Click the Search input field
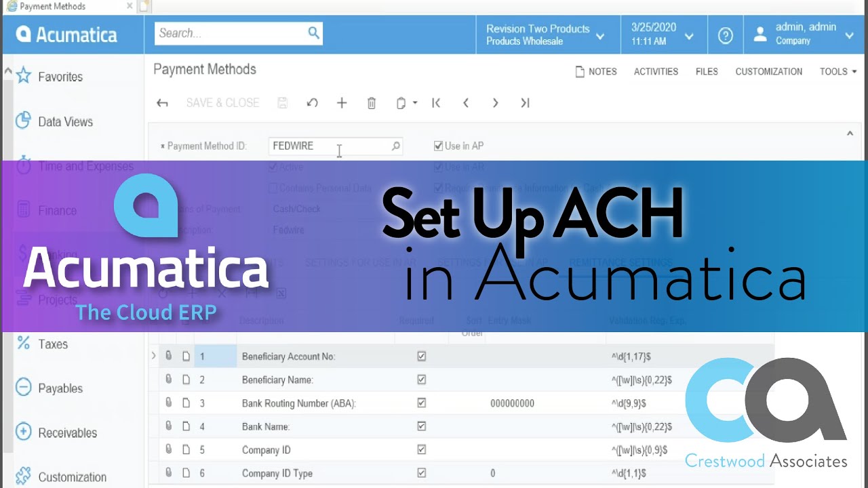The height and width of the screenshot is (488, 868). pos(231,33)
